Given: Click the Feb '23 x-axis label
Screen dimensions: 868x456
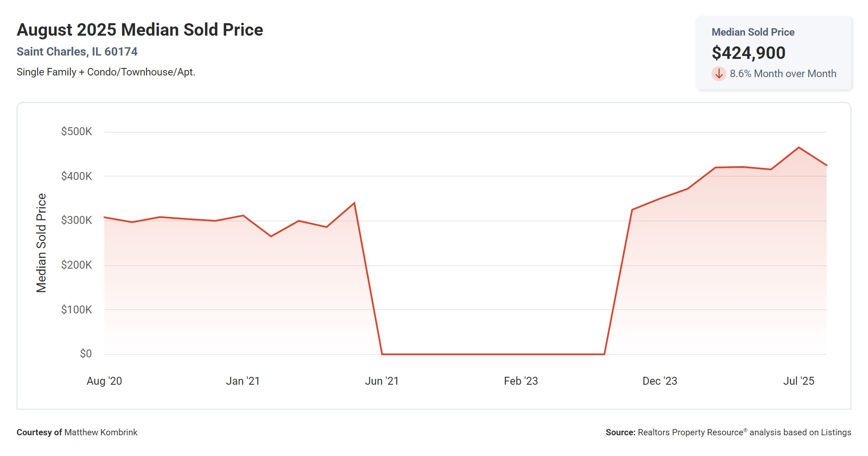Looking at the screenshot, I should click(x=521, y=381).
